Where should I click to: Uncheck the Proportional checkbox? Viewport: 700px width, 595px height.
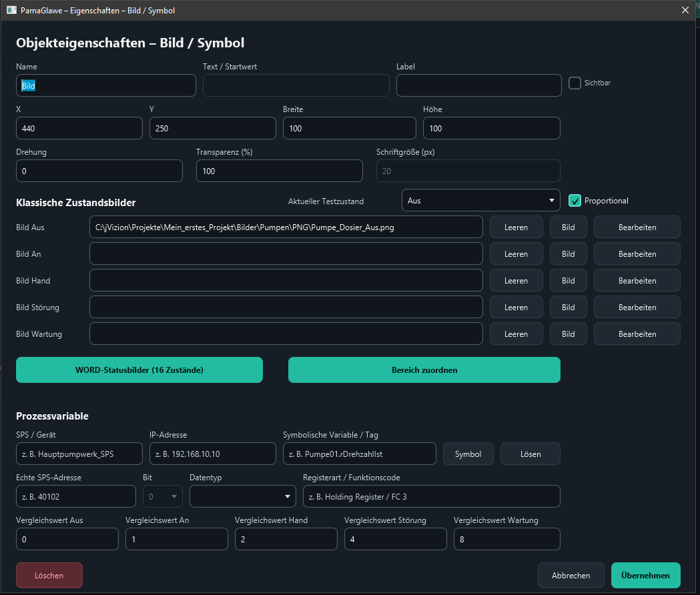click(575, 200)
